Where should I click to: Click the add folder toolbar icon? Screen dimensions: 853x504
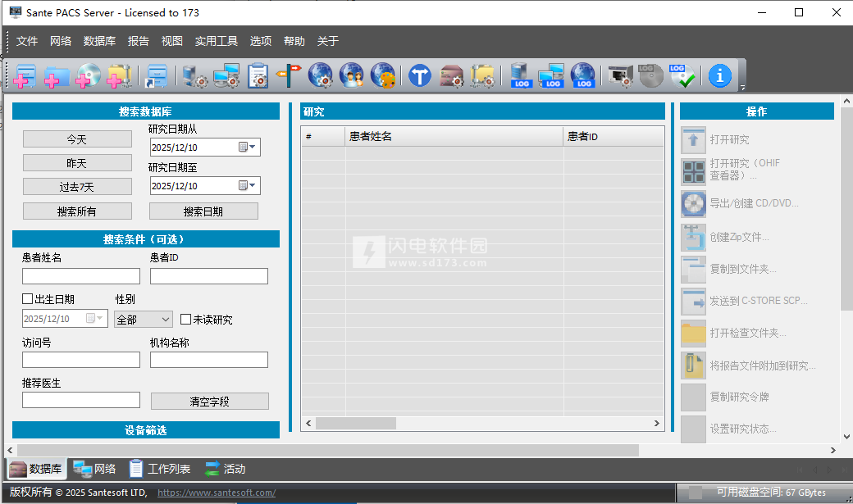[x=56, y=75]
